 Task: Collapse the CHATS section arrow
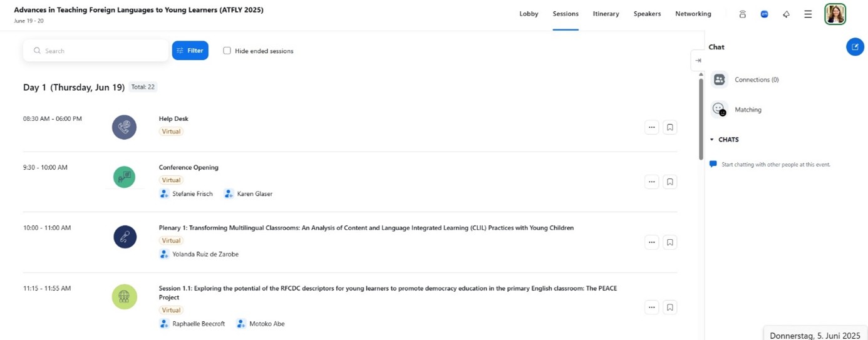pos(712,140)
